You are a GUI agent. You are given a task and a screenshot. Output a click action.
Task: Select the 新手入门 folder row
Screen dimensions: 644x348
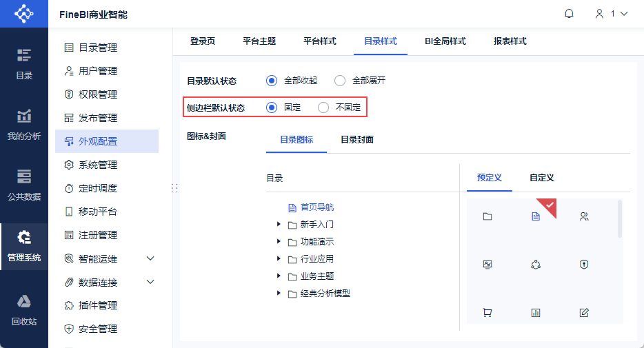point(311,225)
